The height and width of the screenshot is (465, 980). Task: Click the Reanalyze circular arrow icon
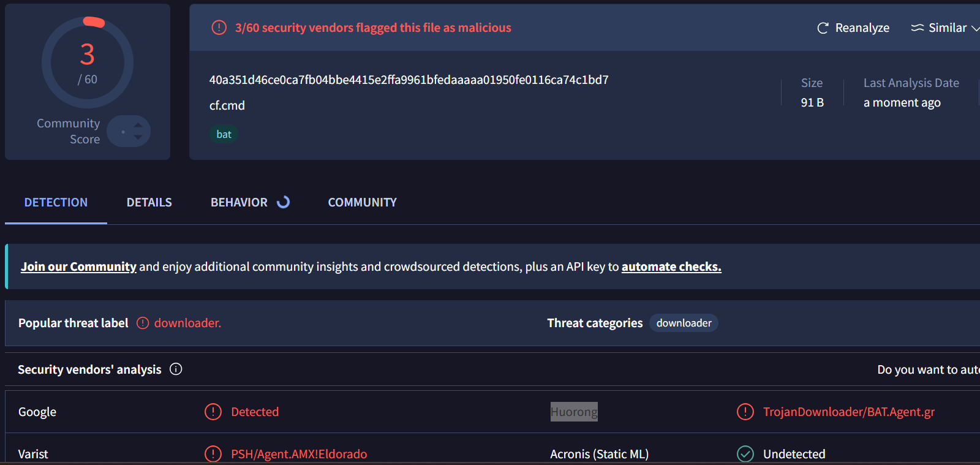click(823, 28)
